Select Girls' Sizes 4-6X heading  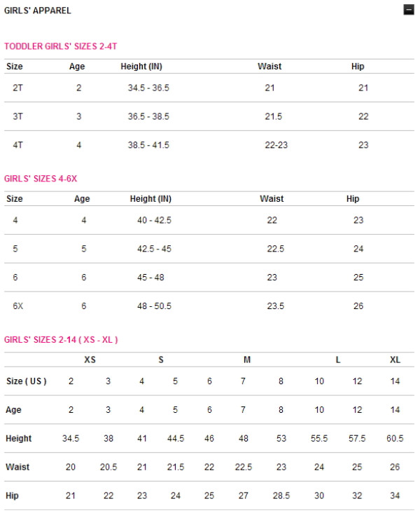click(41, 179)
